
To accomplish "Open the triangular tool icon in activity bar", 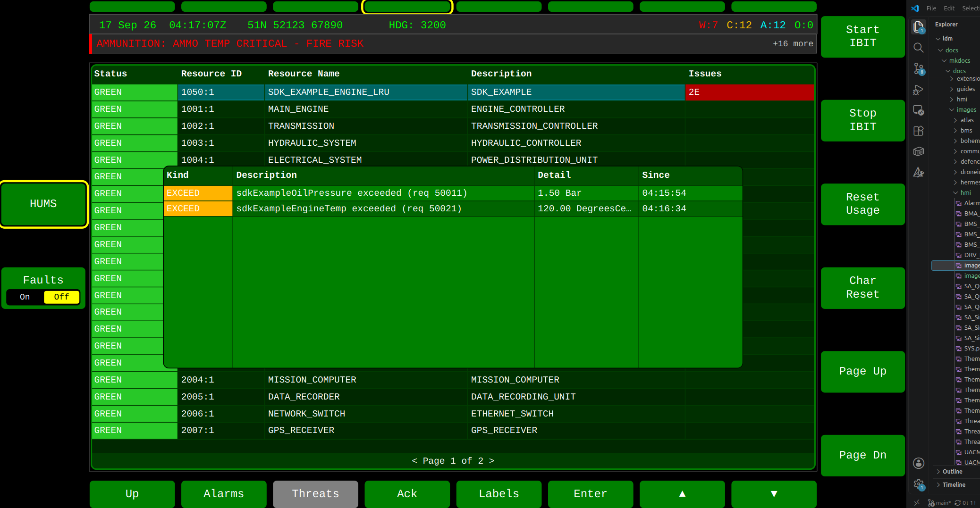I will point(918,172).
